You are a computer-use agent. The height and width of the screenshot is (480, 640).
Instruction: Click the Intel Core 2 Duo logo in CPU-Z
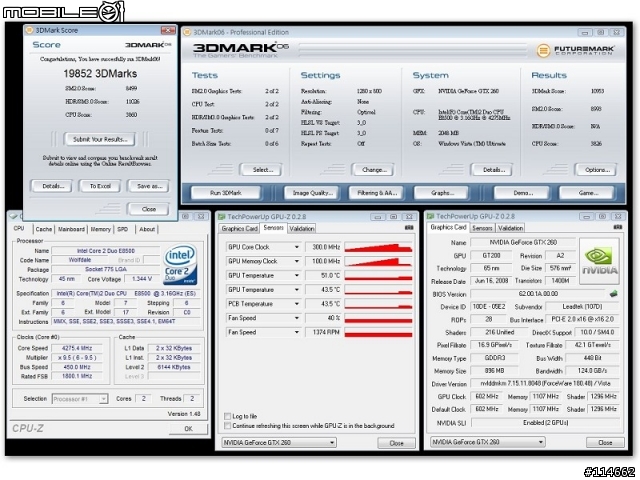click(x=180, y=265)
